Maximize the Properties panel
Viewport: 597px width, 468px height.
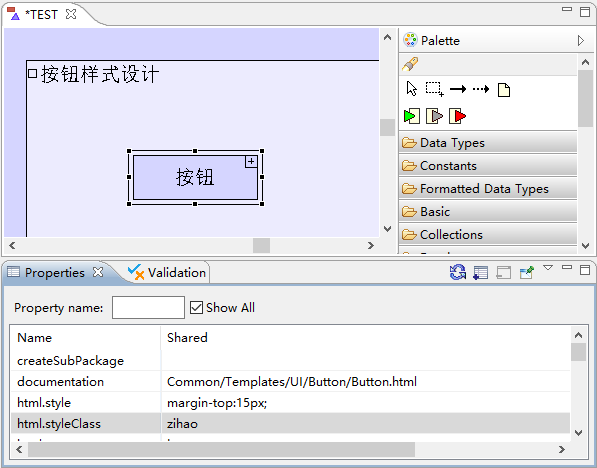(585, 270)
